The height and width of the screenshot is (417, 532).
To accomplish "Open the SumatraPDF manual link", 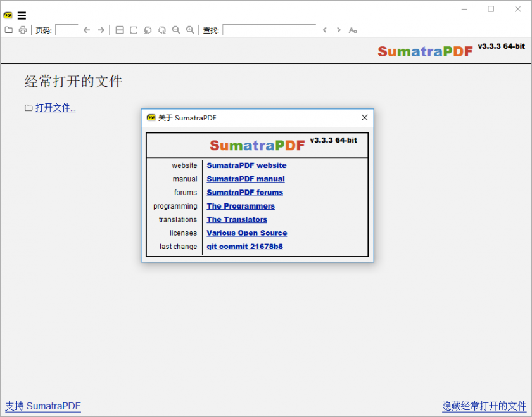I will (246, 179).
